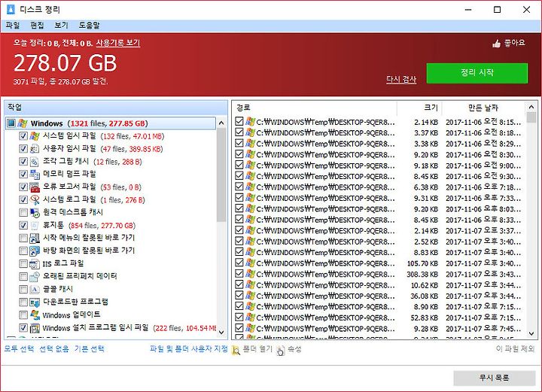Click the 이 파일 제외 link

tap(515, 349)
